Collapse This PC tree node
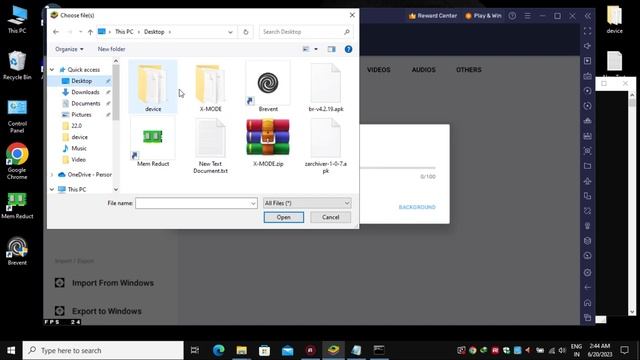The height and width of the screenshot is (360, 640). tap(52, 189)
